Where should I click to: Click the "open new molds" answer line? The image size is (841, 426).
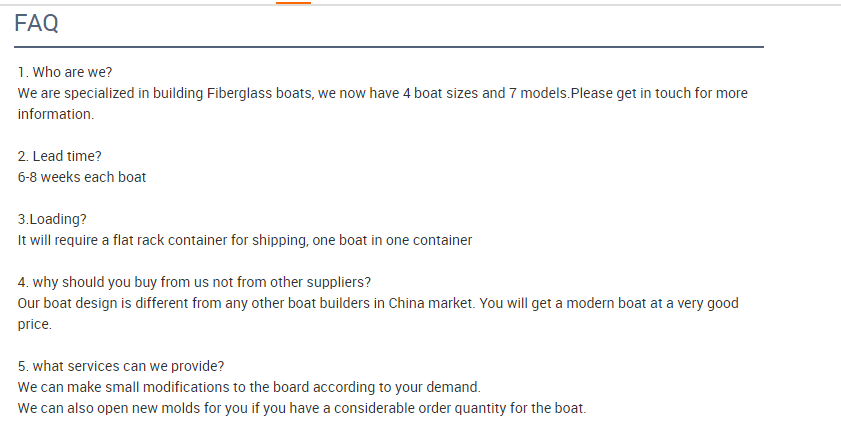[x=302, y=408]
